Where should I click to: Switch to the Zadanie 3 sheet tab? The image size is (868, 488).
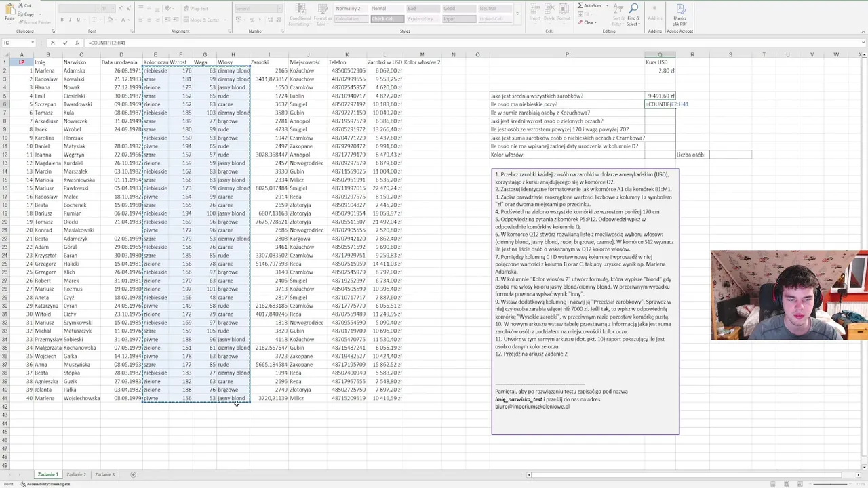104,474
